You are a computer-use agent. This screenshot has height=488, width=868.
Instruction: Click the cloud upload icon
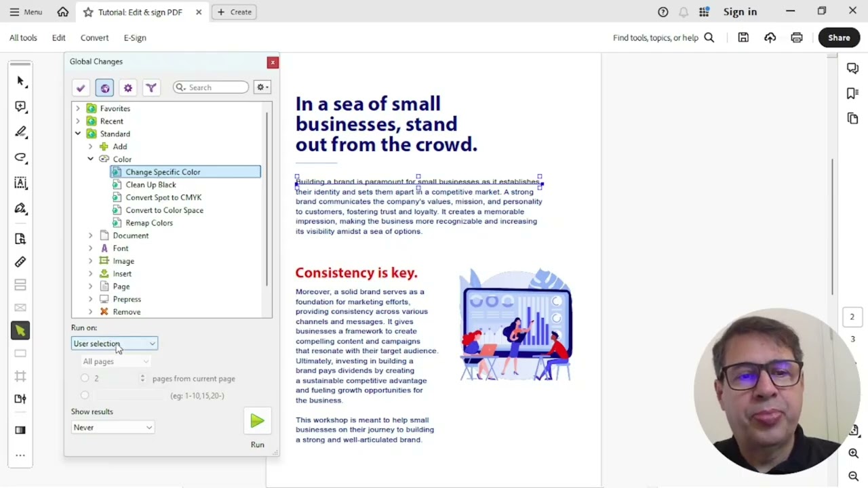coord(770,38)
